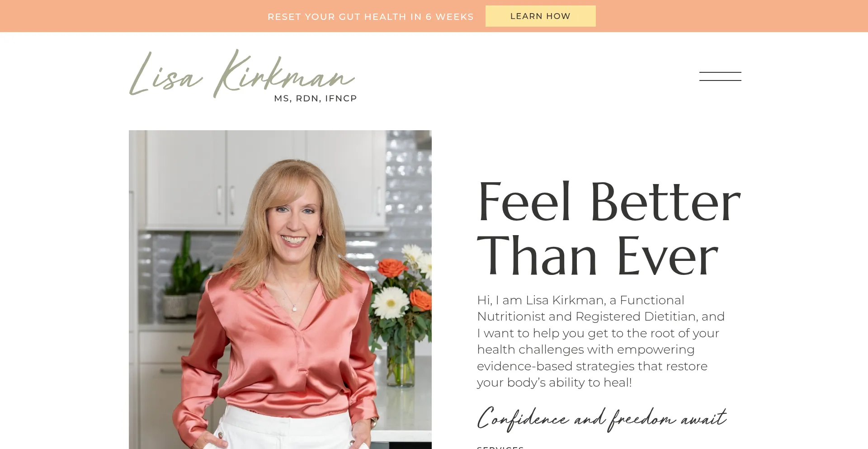Click the 'Feel Better' heading line
Image resolution: width=868 pixels, height=449 pixels.
(x=609, y=201)
